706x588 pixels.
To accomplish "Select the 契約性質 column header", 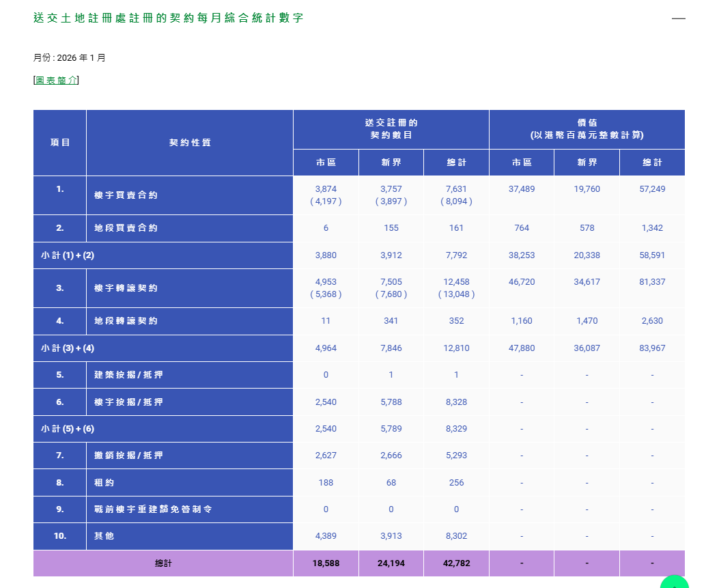I will pyautogui.click(x=190, y=143).
